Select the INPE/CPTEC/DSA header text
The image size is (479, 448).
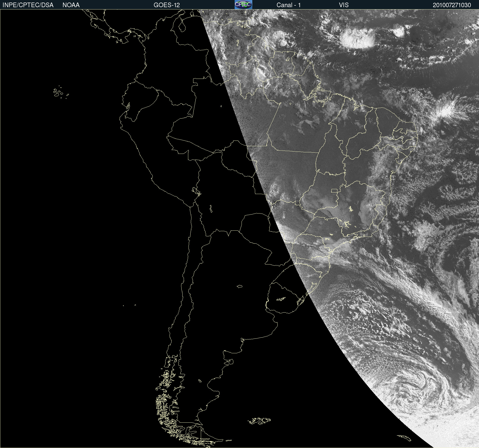pyautogui.click(x=28, y=5)
